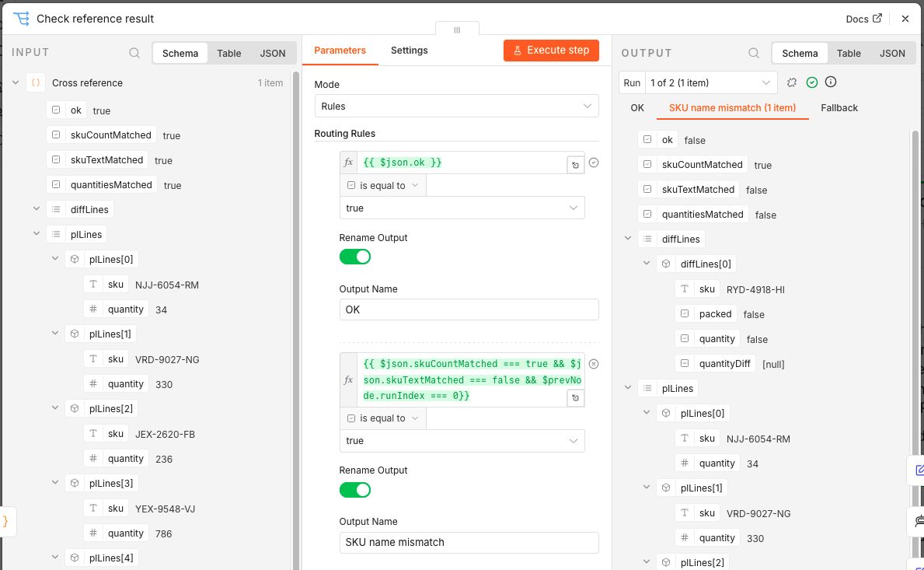Click the output quantityDiff field pill
The image size is (924, 570).
[x=716, y=364]
